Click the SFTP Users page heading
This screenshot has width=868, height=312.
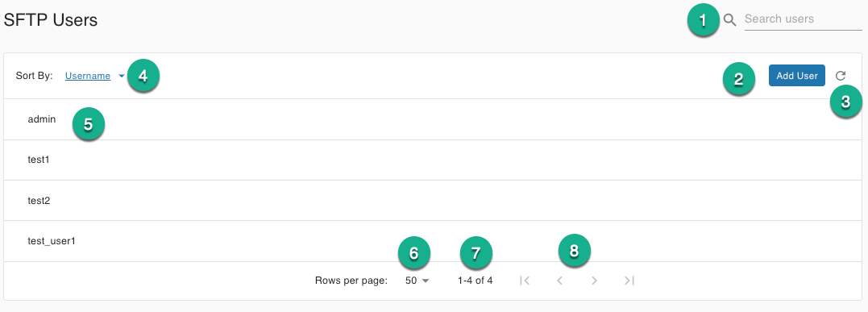(x=51, y=20)
